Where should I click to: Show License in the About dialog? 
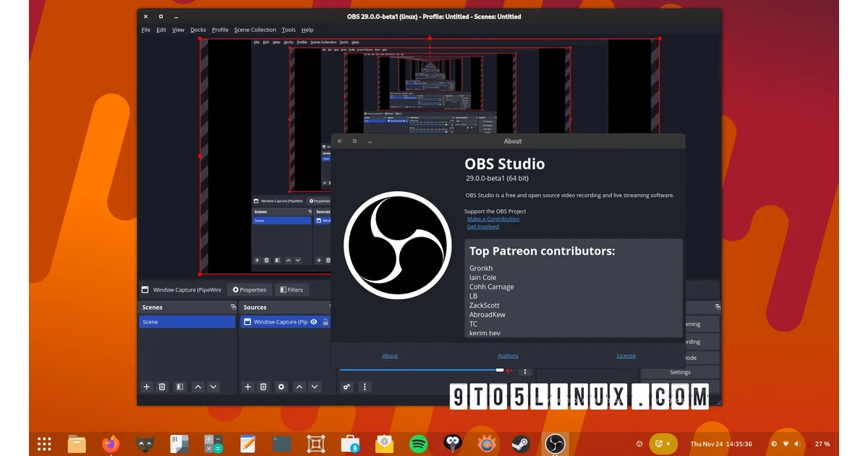click(626, 355)
